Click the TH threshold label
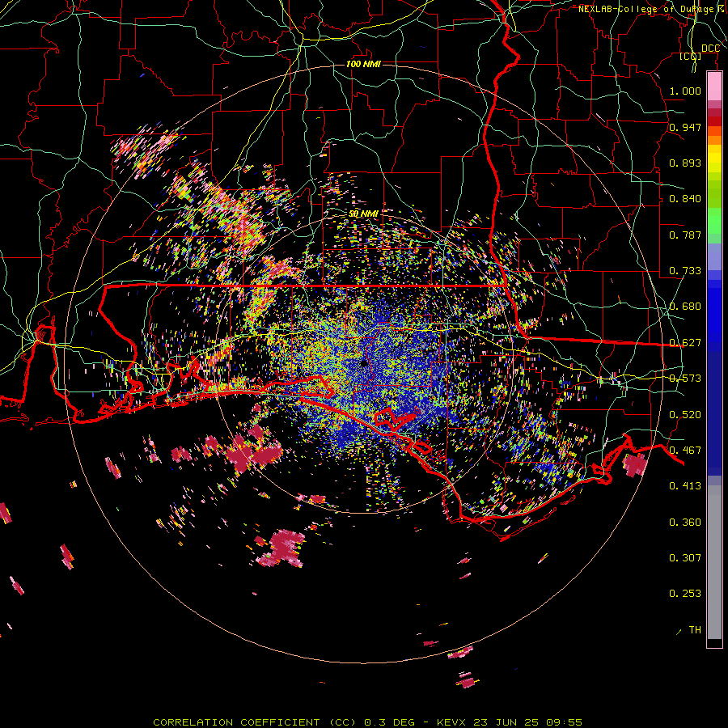Screen dimensions: 728x728 tap(695, 630)
